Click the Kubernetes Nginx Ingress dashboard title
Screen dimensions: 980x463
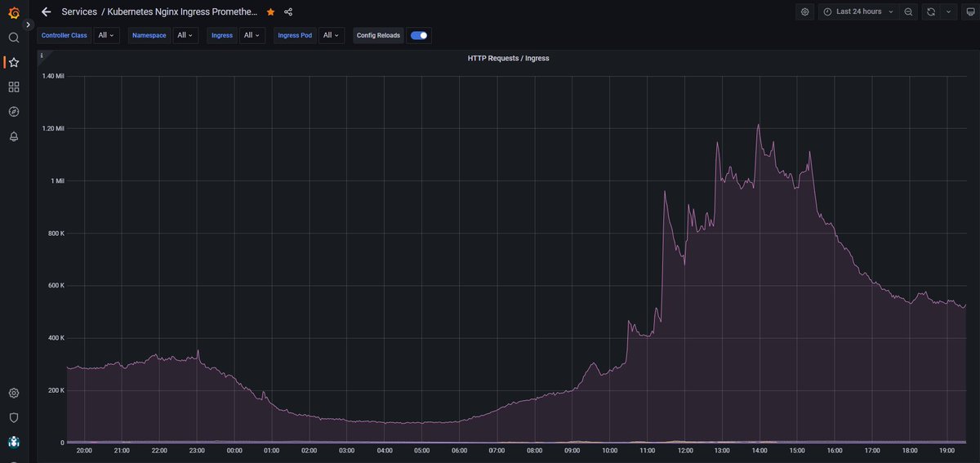[x=182, y=11]
